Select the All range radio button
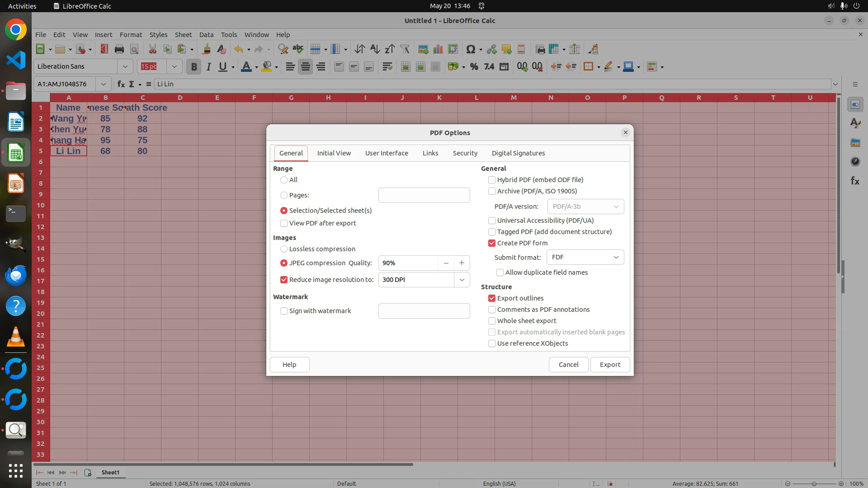The width and height of the screenshot is (868, 488). (284, 180)
